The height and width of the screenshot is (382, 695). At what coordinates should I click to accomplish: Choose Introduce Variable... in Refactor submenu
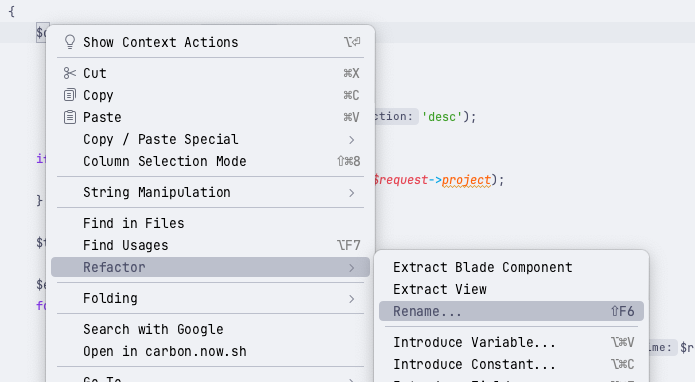click(x=511, y=342)
